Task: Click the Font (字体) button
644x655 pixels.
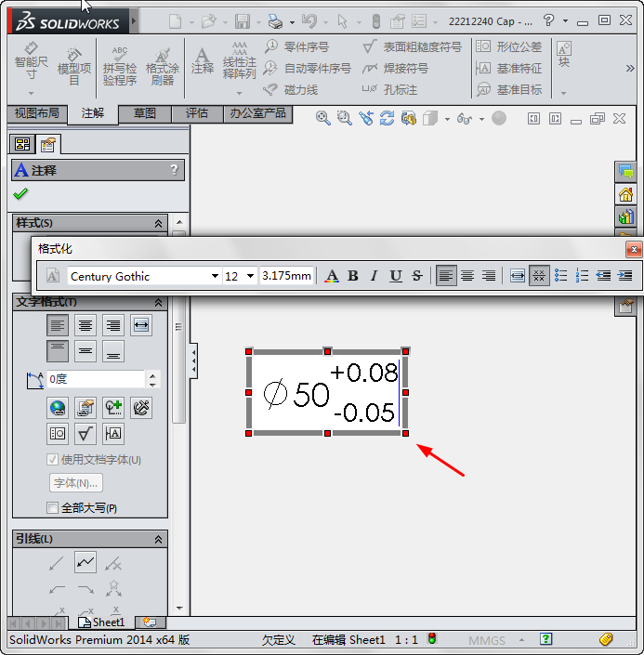Action: [x=75, y=483]
